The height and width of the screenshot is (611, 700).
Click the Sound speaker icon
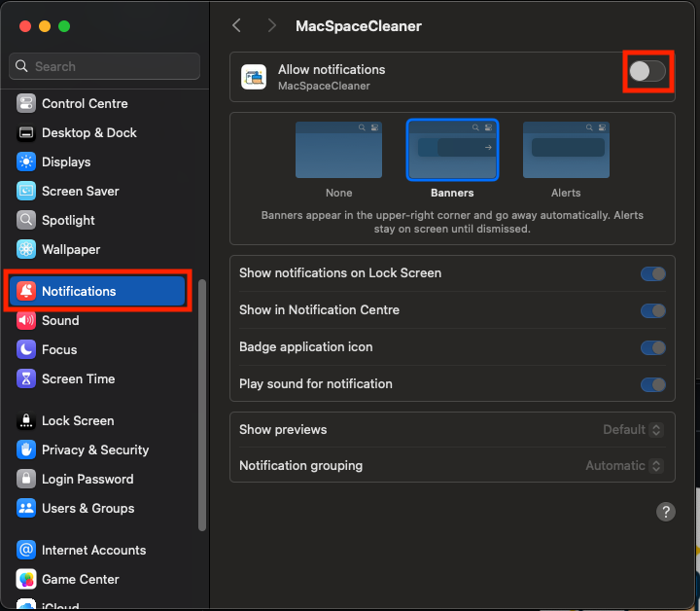click(26, 320)
